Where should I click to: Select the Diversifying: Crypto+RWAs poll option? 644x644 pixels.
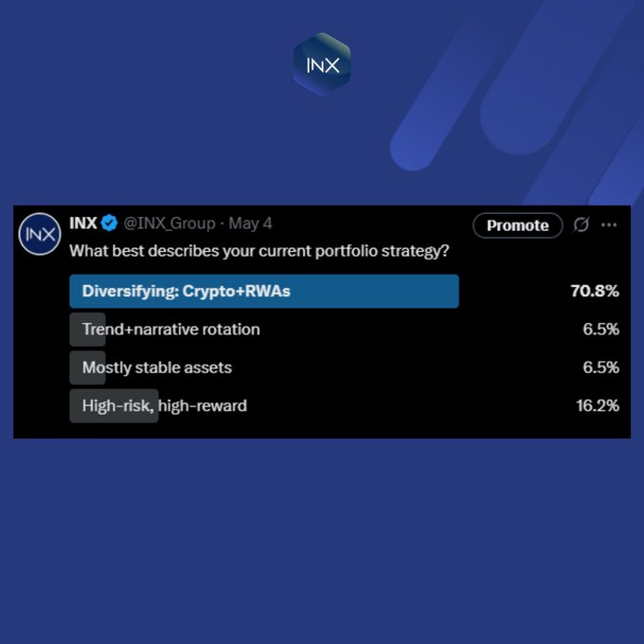(186, 292)
